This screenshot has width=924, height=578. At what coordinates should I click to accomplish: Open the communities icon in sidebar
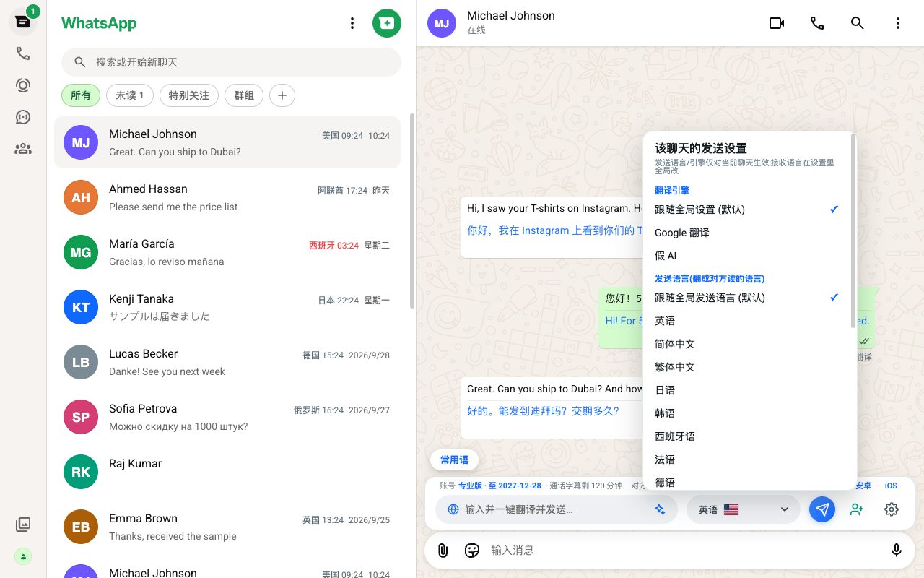pos(23,149)
